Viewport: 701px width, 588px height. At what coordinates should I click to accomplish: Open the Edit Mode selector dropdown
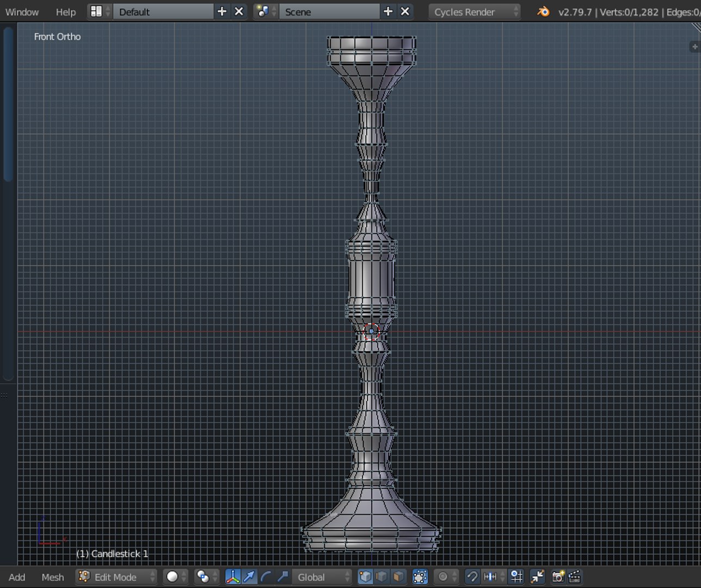[116, 577]
